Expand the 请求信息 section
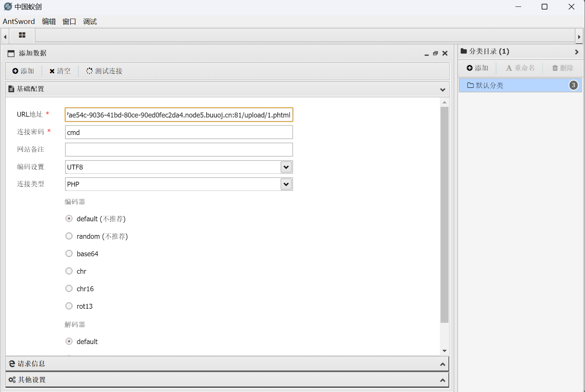This screenshot has height=392, width=585. tap(442, 364)
